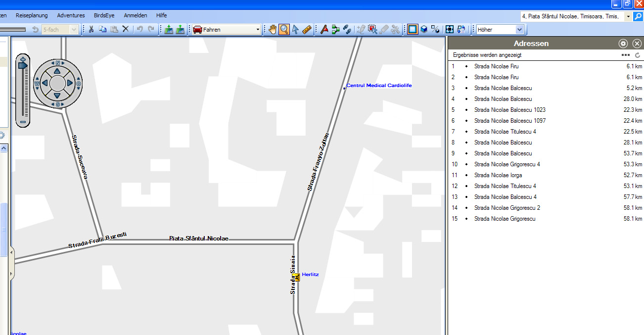
Task: Open the Reiseplanung menu
Action: pyautogui.click(x=32, y=15)
